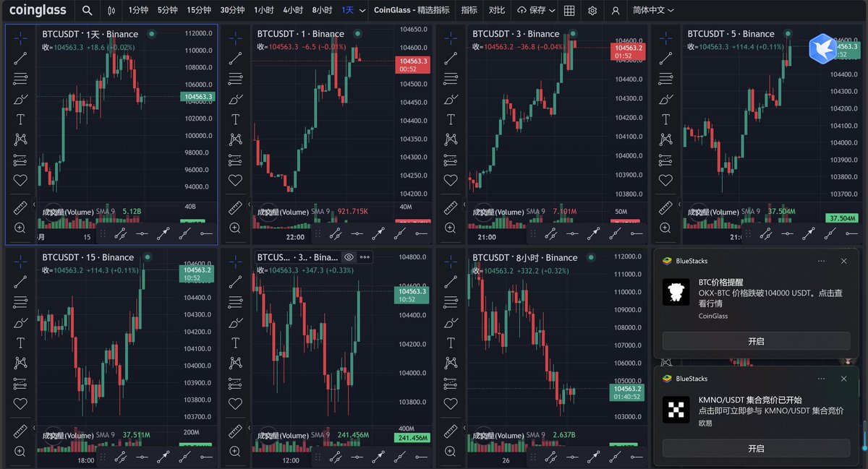
Task: Click 成交量(Volume) legend in 1天 chart
Action: tap(68, 212)
